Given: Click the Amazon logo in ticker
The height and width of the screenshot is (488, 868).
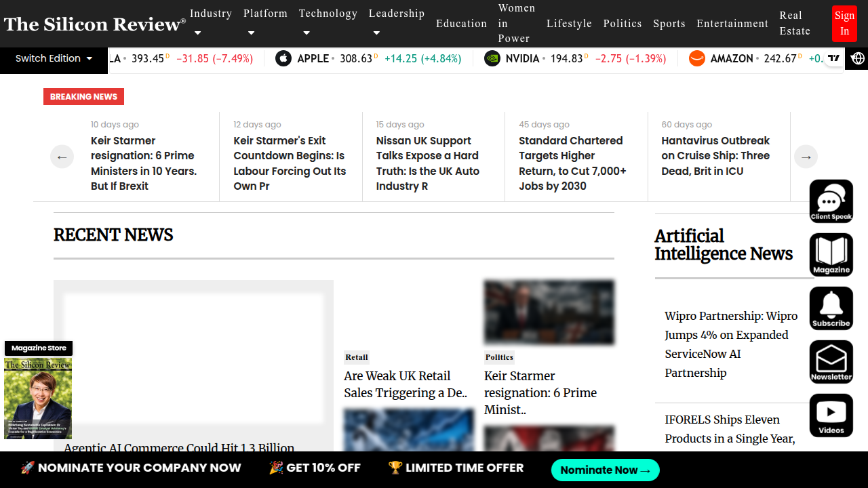Looking at the screenshot, I should (697, 59).
